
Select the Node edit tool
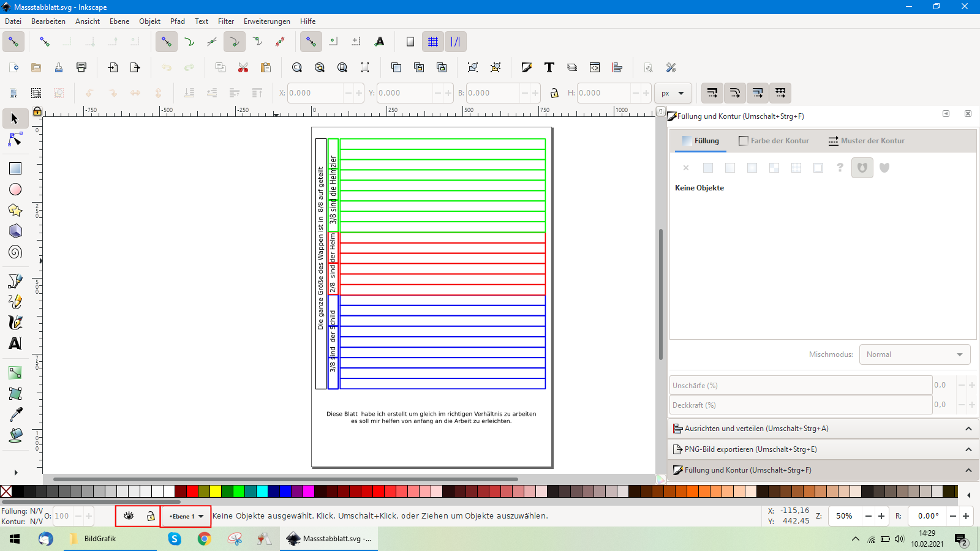click(15, 140)
